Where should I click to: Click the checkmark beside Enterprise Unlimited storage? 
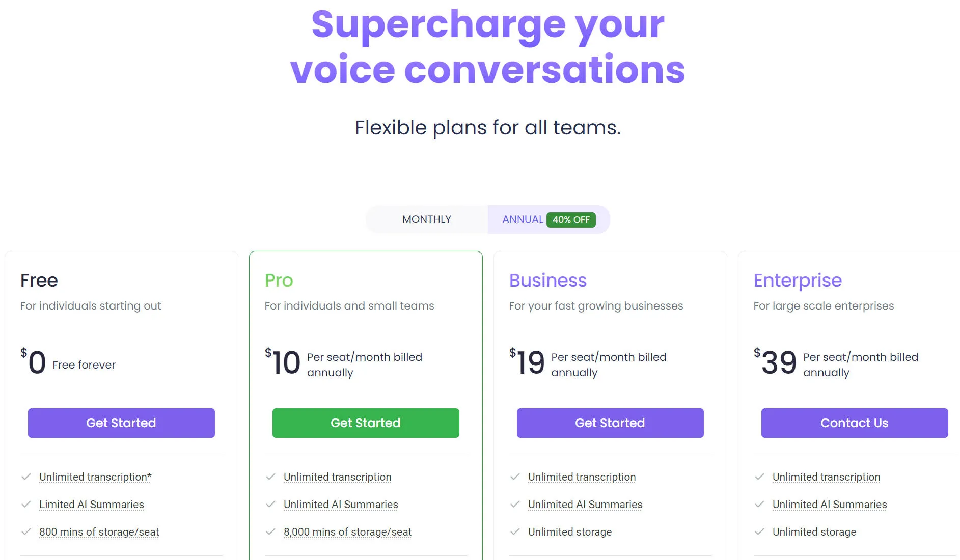coord(759,531)
